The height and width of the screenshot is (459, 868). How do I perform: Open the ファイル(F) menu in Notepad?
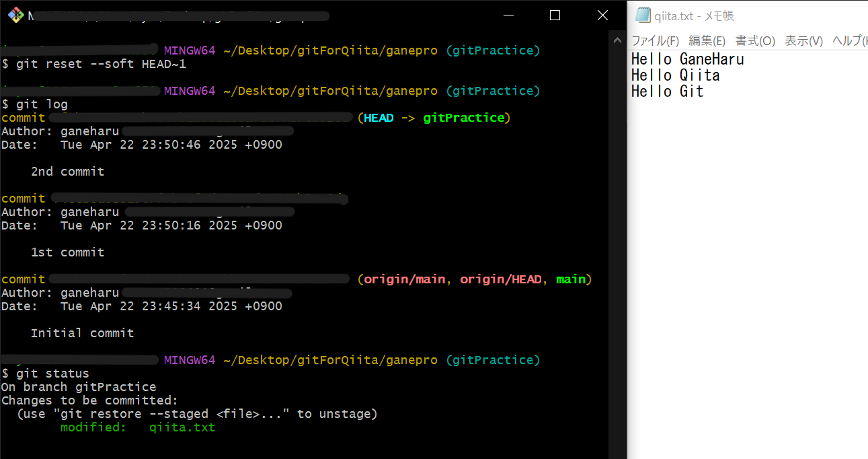coord(655,41)
